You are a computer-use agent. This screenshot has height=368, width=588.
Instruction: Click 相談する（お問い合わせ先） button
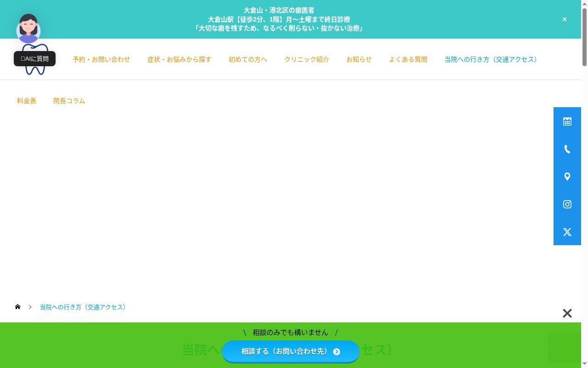(x=291, y=351)
